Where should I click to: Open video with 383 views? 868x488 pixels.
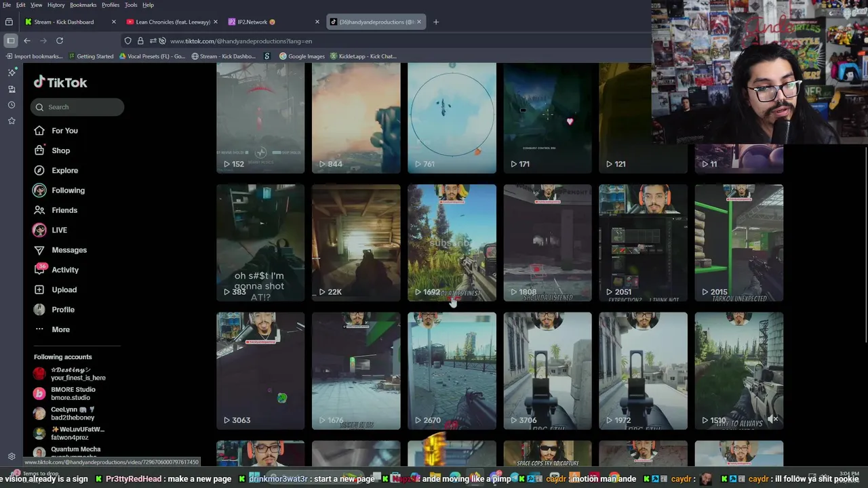pyautogui.click(x=260, y=243)
